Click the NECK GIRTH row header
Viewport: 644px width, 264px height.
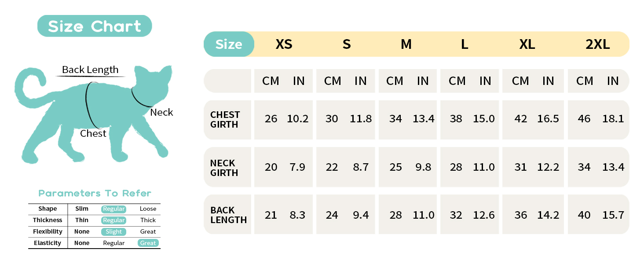pos(224,168)
